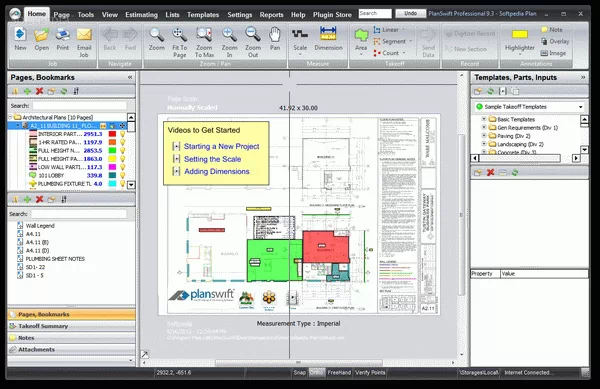This screenshot has width=600, height=389.
Task: Open the Estimating ribbon tab
Action: 142,15
